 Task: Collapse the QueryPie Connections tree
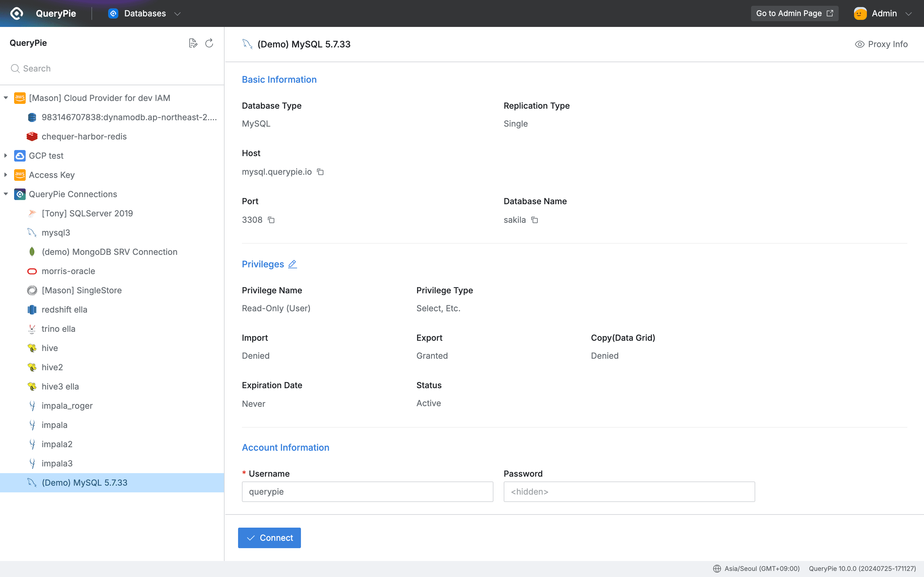pos(6,194)
